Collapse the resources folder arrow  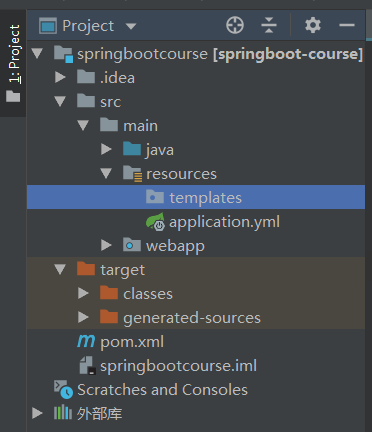point(106,173)
